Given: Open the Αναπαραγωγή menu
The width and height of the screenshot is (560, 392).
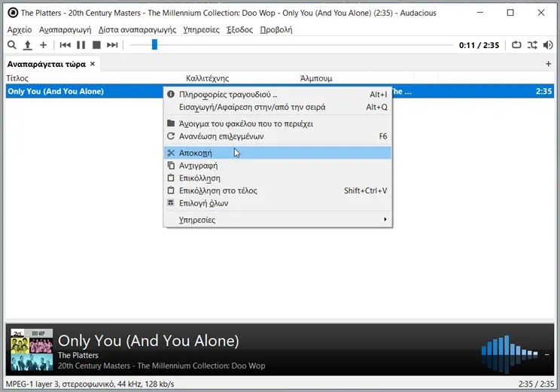Looking at the screenshot, I should (65, 29).
